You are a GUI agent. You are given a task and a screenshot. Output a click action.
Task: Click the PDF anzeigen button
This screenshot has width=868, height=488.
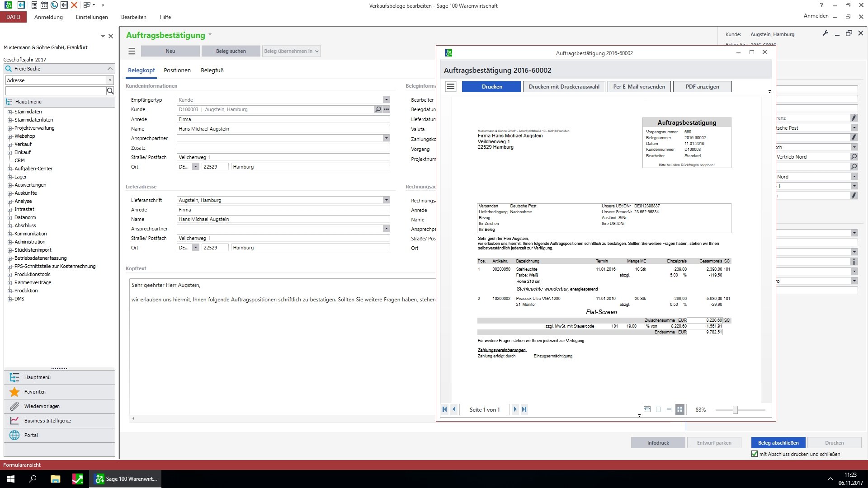pyautogui.click(x=702, y=87)
